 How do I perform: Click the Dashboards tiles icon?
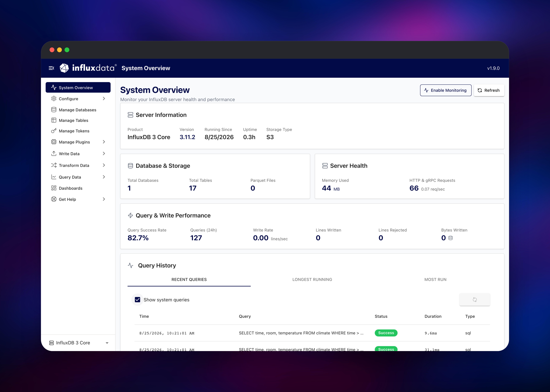point(54,188)
